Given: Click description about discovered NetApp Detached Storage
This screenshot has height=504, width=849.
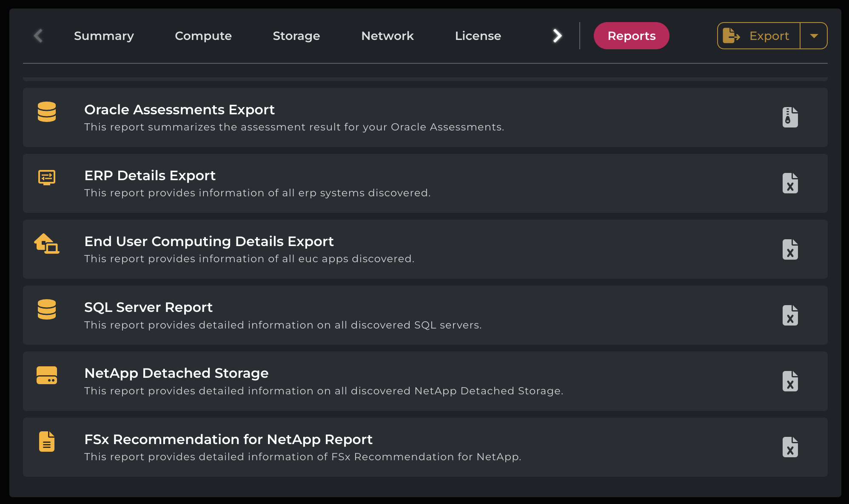Looking at the screenshot, I should click(324, 391).
